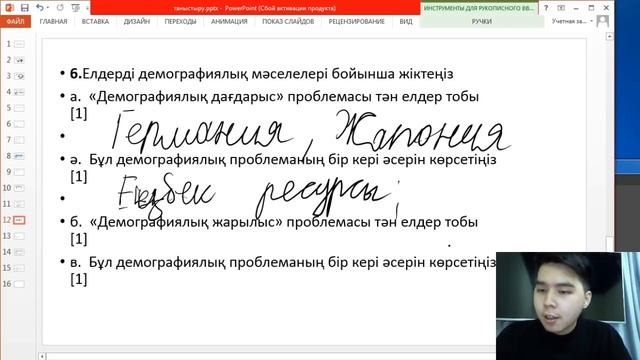Select the highlighted slide 12 thumbnail
This screenshot has height=360, width=640.
tap(19, 220)
